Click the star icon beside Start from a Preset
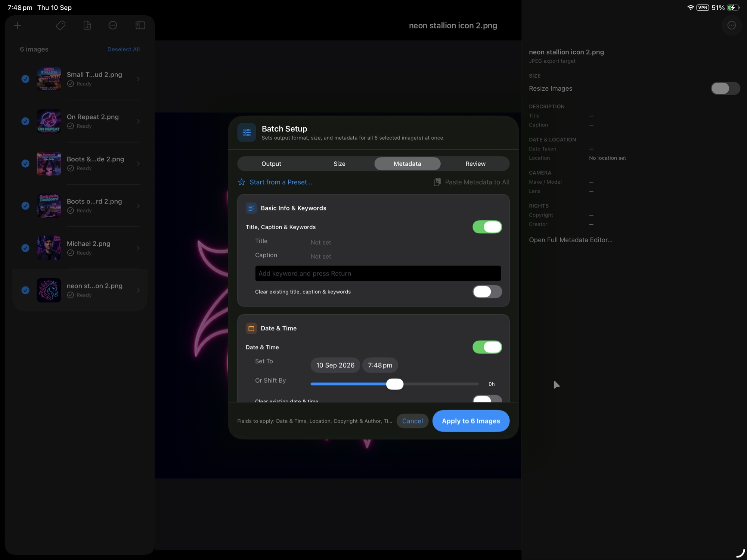This screenshot has width=747, height=560. pyautogui.click(x=242, y=182)
